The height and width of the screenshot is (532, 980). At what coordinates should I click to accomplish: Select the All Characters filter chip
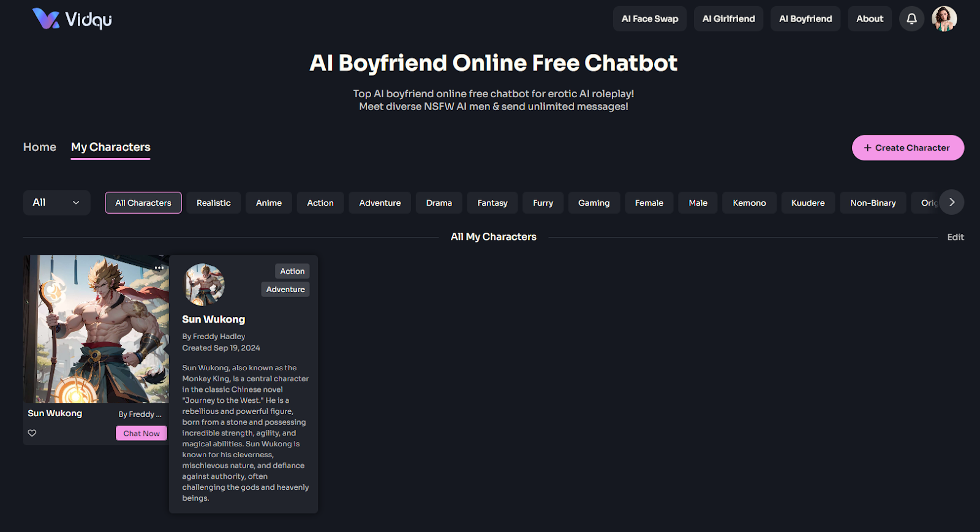pos(143,203)
